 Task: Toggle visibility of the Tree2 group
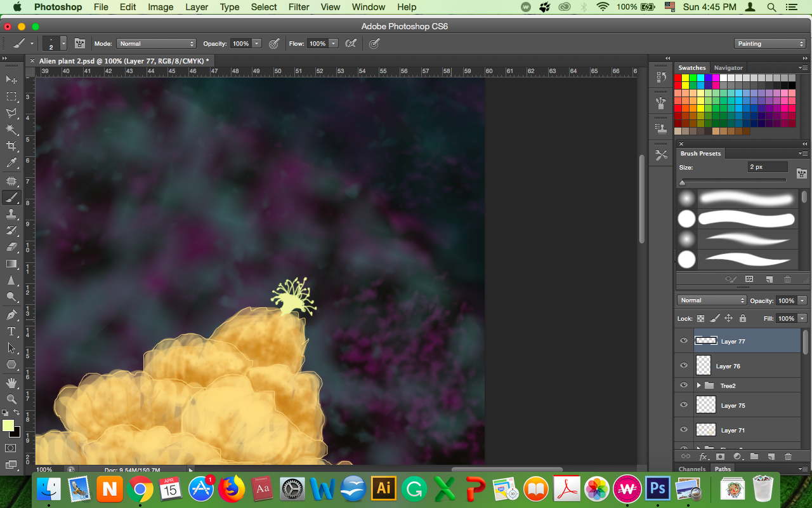[684, 385]
